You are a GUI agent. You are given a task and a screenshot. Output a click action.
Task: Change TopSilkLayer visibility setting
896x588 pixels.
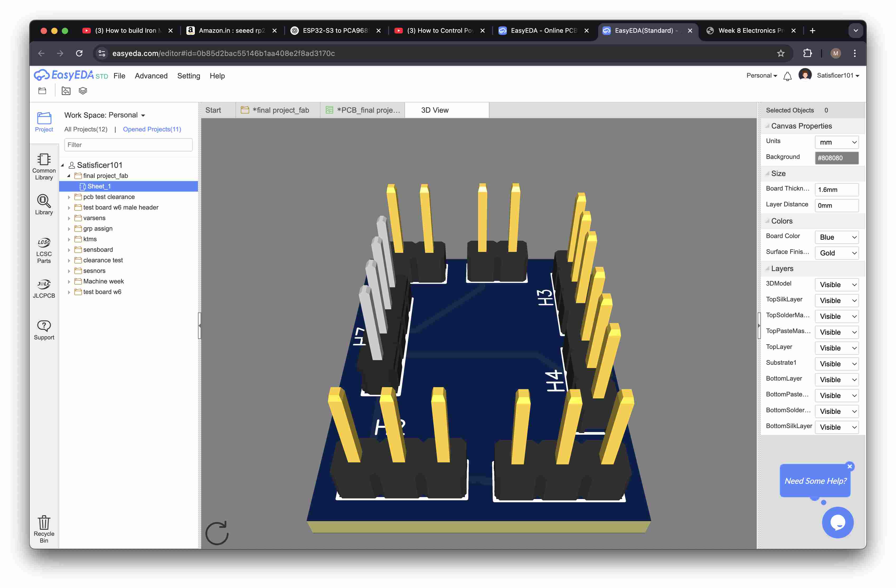(837, 300)
